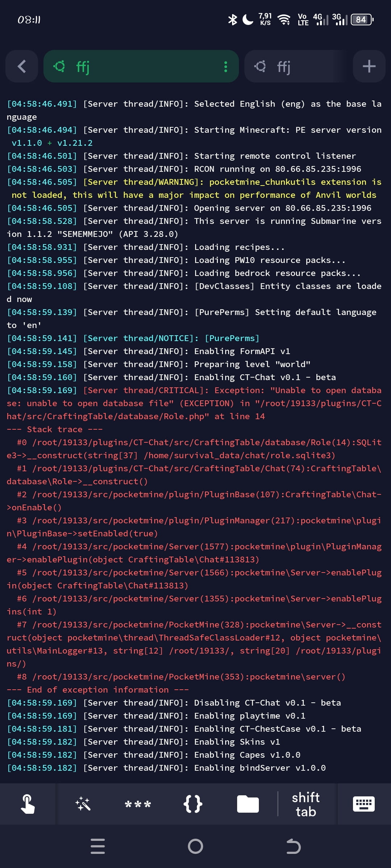Open the three-dot menu on active ffj tab

coord(226,67)
